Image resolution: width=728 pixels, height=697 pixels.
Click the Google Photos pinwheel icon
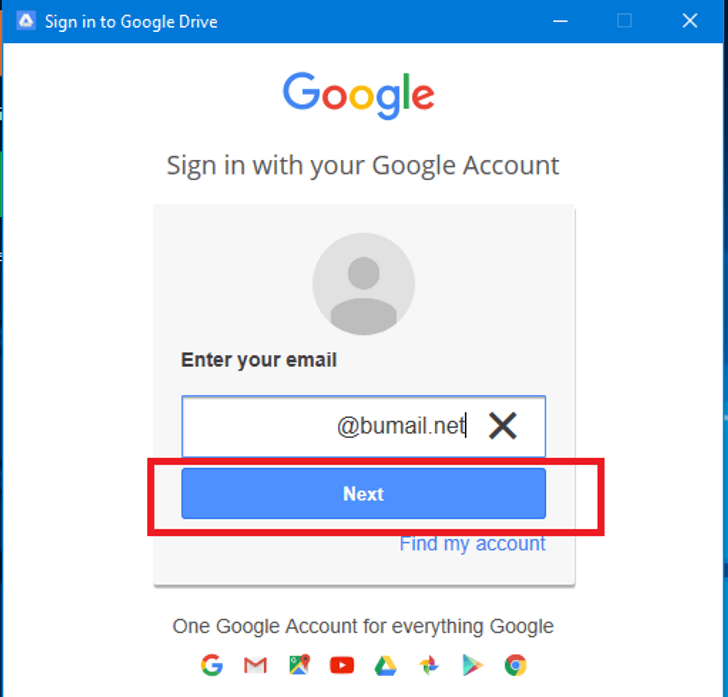click(429, 665)
